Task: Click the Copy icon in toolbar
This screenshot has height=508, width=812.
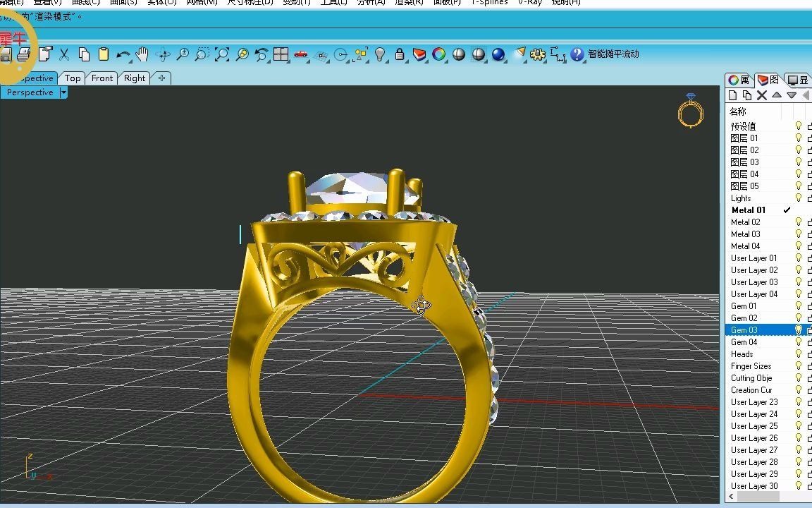Action: coord(84,54)
